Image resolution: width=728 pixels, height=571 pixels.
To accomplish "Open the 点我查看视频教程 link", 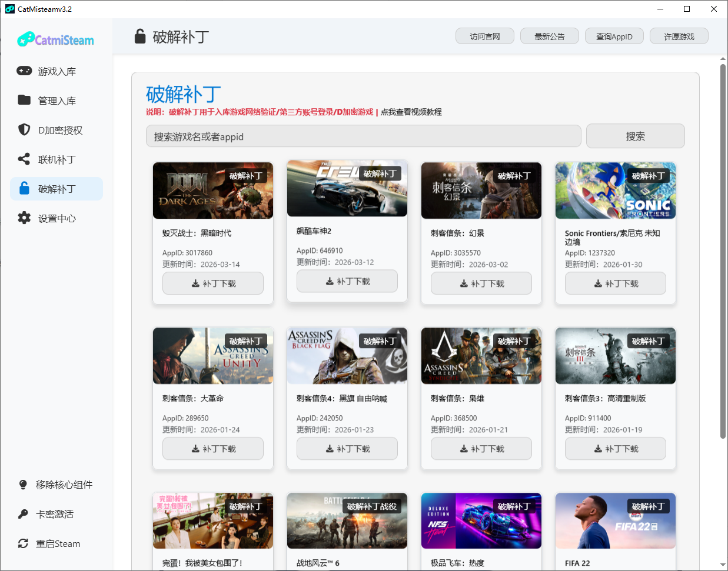I will [x=411, y=112].
